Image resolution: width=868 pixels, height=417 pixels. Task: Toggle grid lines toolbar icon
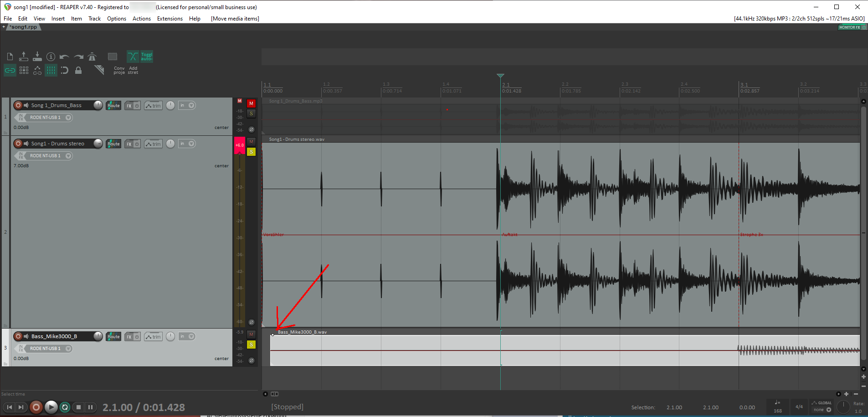(51, 70)
